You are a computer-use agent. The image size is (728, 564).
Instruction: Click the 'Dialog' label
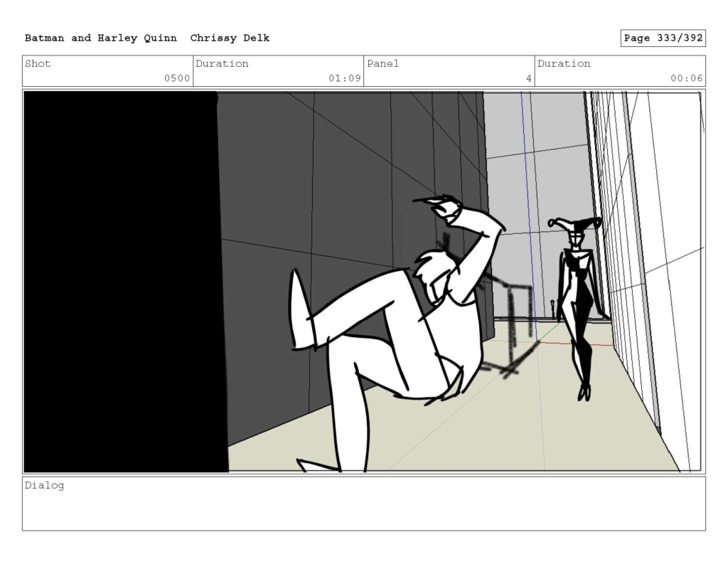coord(44,486)
